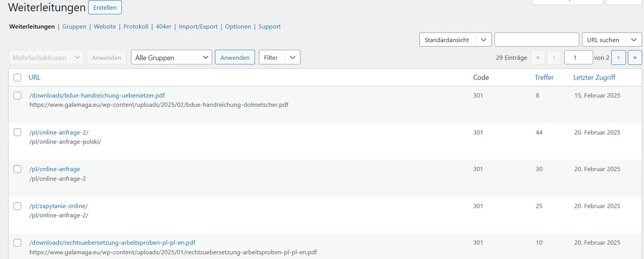The image size is (644, 259).
Task: Open /downloads/bdue-handreichung-uebersetzer.pdf redirect link
Action: (x=97, y=96)
